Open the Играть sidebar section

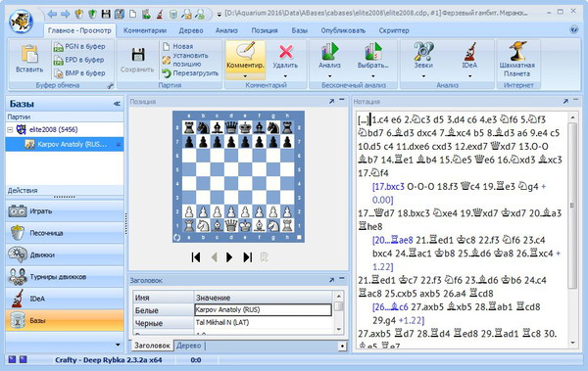[x=65, y=211]
